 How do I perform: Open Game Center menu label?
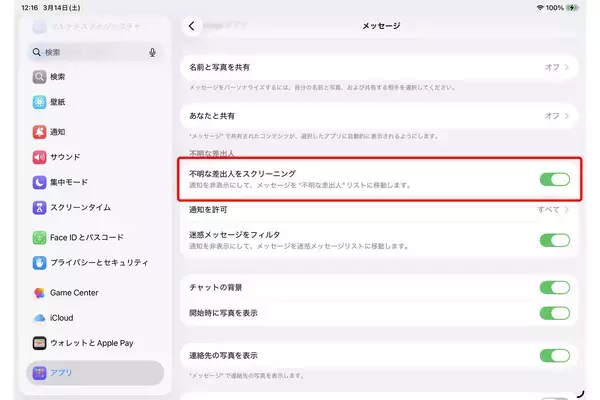click(74, 293)
